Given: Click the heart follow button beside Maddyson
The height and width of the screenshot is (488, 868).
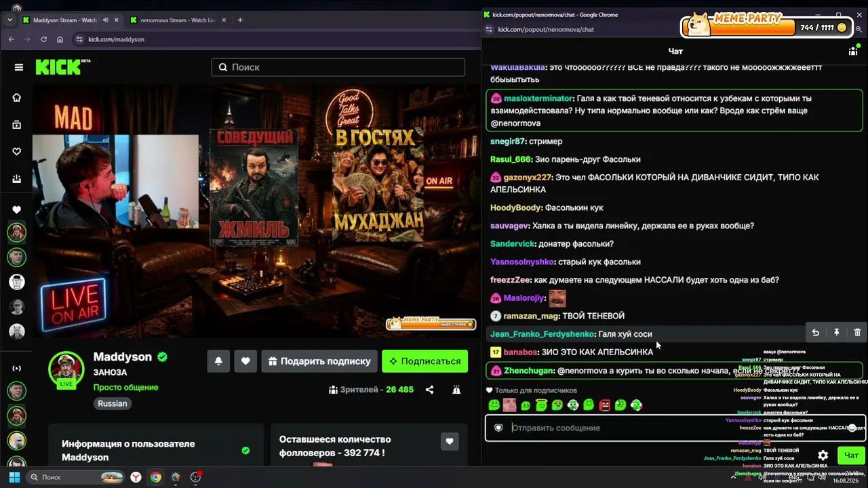Looking at the screenshot, I should pos(245,361).
